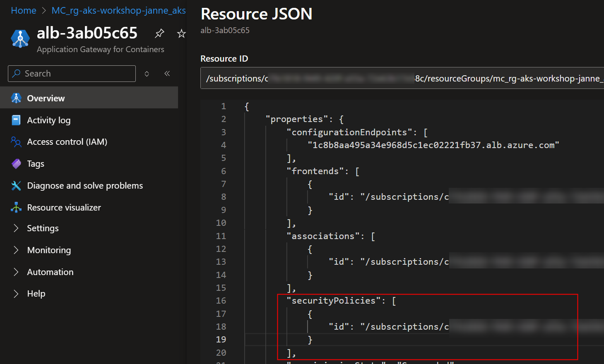Click the "id" key on line 18
Image resolution: width=604 pixels, height=364 pixels.
click(339, 327)
